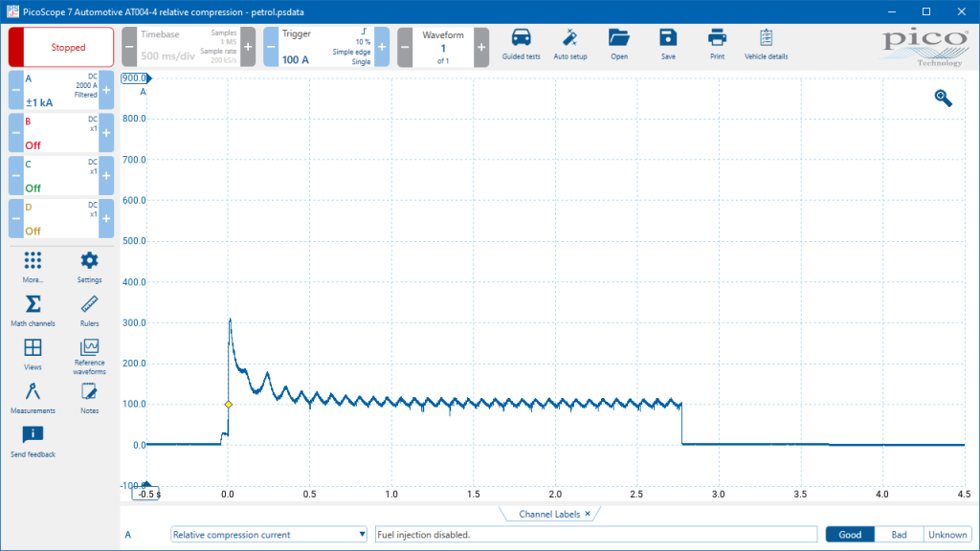
Task: Select the Rulers tool
Action: [89, 311]
